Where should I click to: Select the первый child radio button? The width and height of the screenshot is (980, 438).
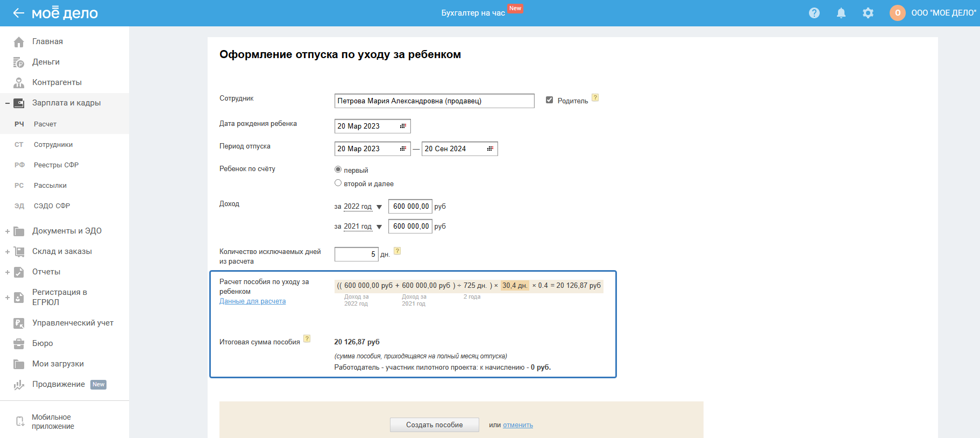[x=338, y=169]
